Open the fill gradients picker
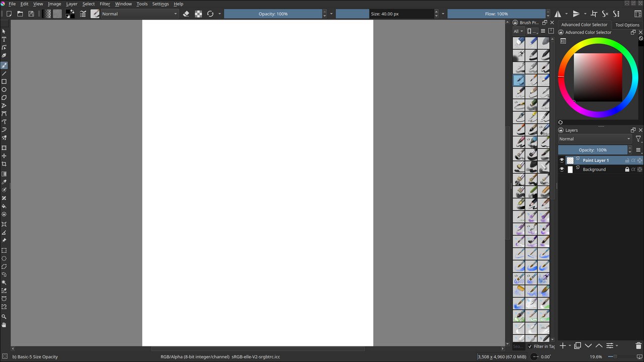The height and width of the screenshot is (362, 644). [47, 14]
